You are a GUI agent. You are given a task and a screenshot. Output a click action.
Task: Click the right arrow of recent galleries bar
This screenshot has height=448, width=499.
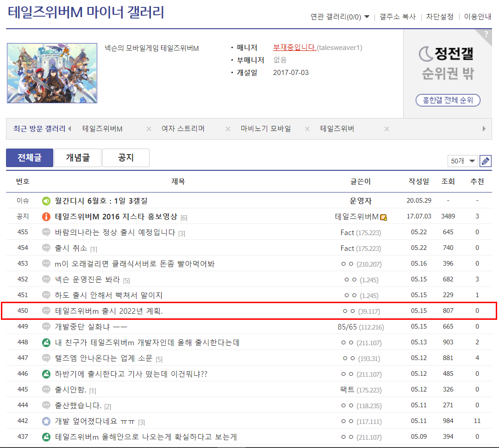point(484,129)
